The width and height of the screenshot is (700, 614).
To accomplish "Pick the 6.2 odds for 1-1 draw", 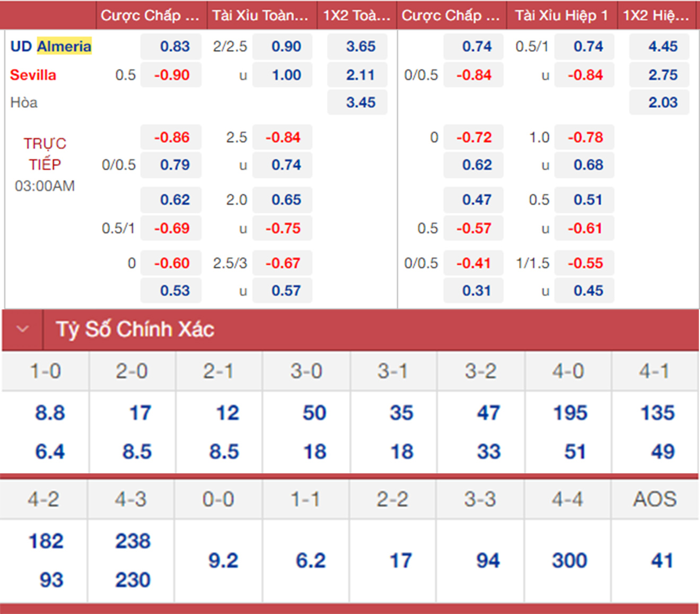I will (x=310, y=560).
